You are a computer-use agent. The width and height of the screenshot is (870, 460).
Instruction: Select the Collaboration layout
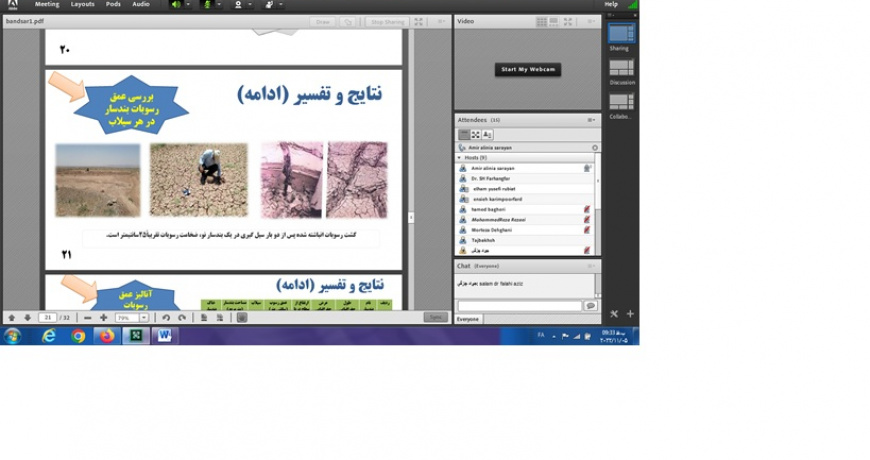(x=621, y=102)
